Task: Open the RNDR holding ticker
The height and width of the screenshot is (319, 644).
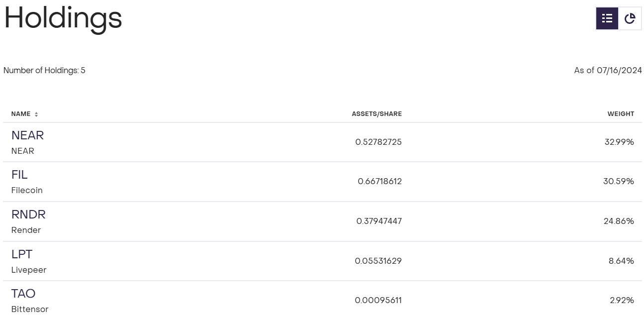Action: tap(28, 214)
